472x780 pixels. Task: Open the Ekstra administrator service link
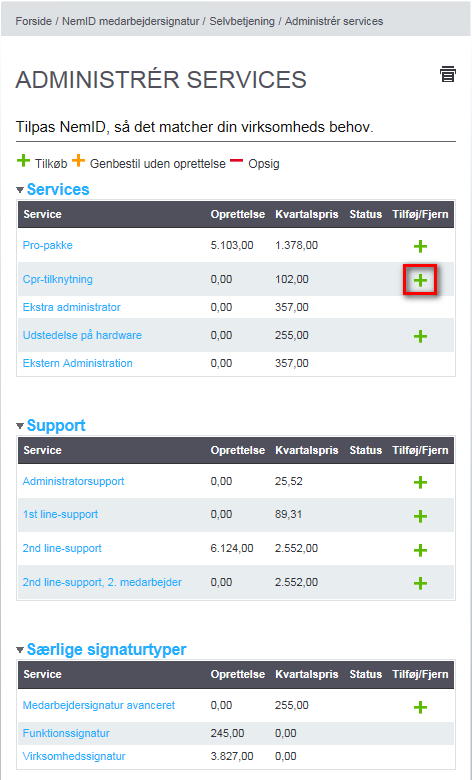[x=72, y=307]
